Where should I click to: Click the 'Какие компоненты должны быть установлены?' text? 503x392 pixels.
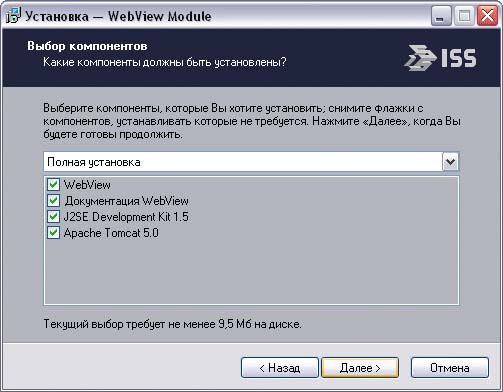tap(165, 62)
